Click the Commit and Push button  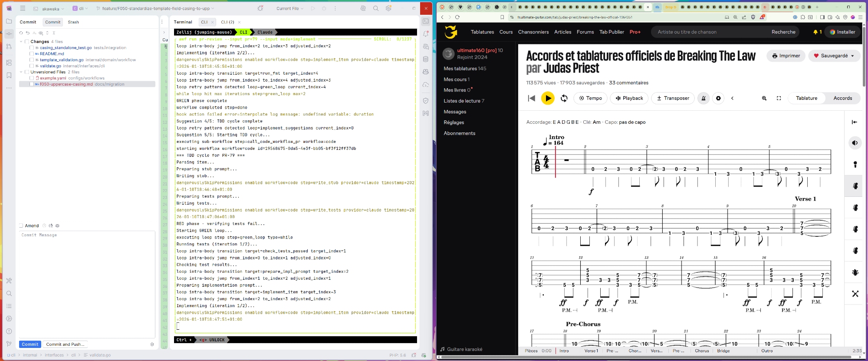tap(66, 344)
